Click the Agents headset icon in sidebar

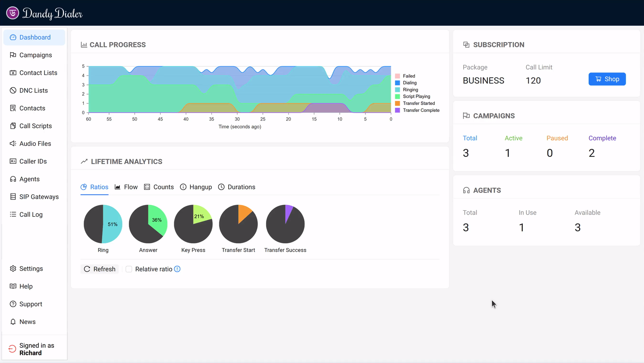pos(13,179)
